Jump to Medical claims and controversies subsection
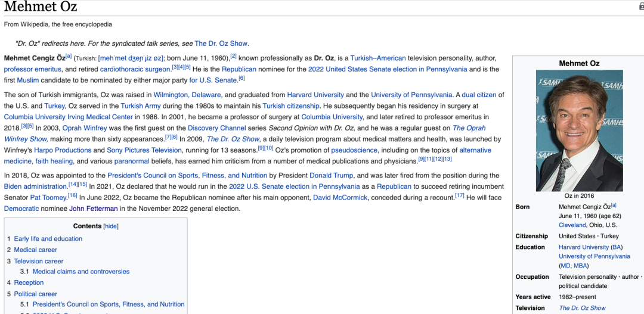Viewport: 644px width, 314px height. tap(81, 272)
